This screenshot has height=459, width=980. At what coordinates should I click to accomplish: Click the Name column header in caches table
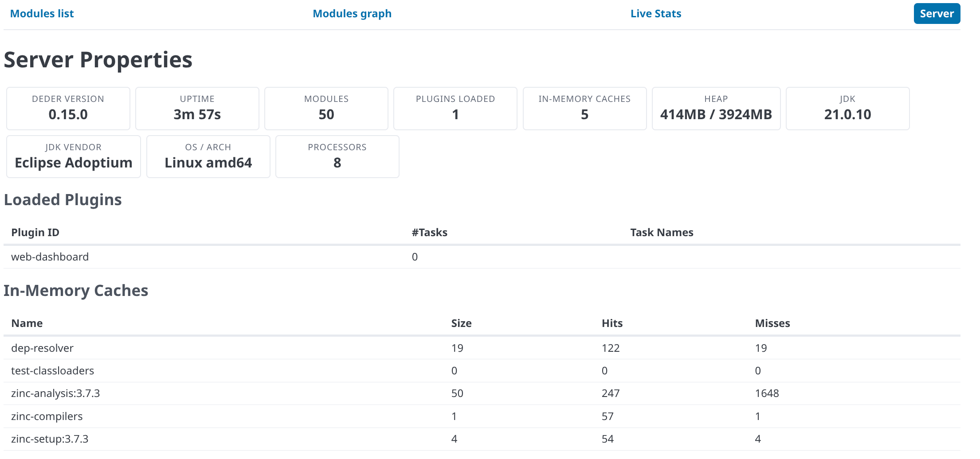click(27, 323)
